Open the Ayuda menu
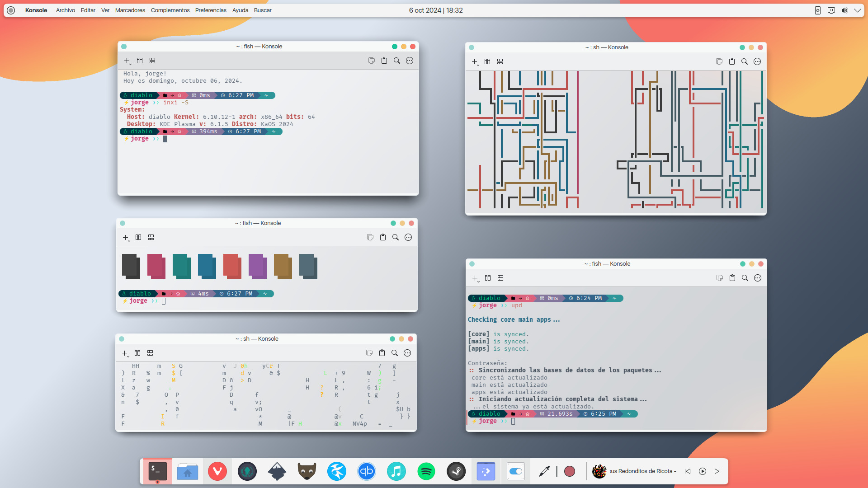Screen dimensions: 868x488 (240, 10)
